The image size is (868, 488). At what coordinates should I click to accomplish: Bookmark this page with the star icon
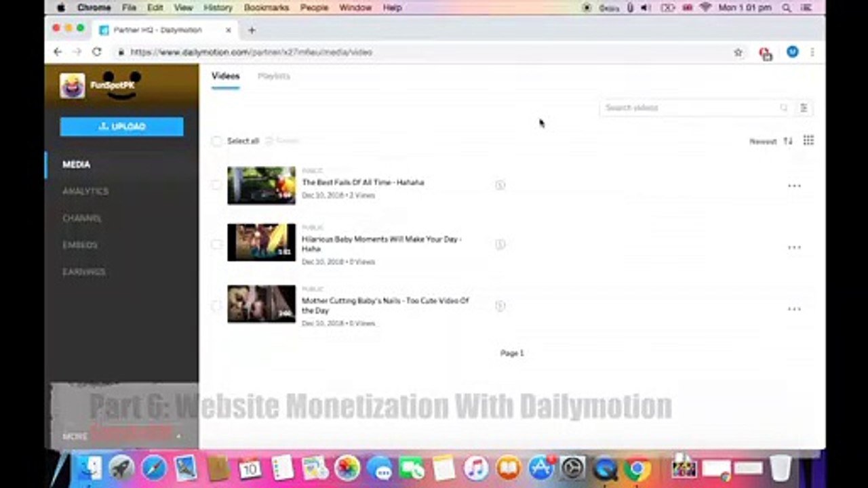click(x=738, y=52)
